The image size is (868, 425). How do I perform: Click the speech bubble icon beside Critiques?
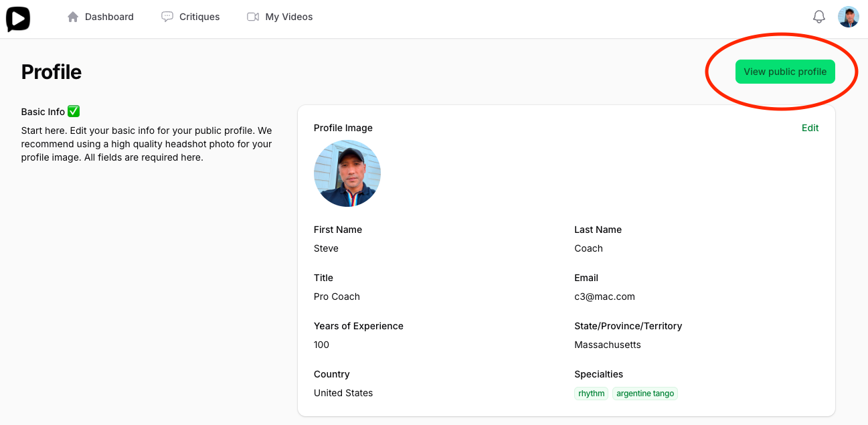tap(167, 17)
